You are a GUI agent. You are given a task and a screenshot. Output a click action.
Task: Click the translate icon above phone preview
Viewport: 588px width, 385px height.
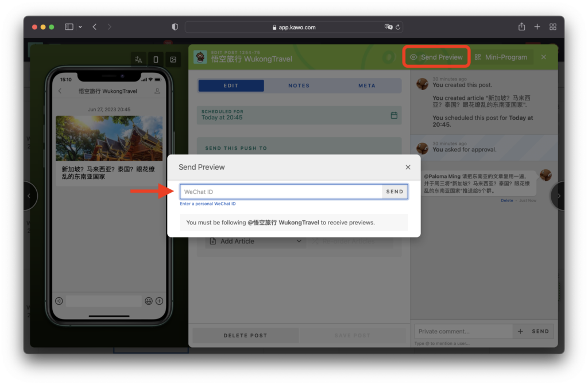[138, 60]
